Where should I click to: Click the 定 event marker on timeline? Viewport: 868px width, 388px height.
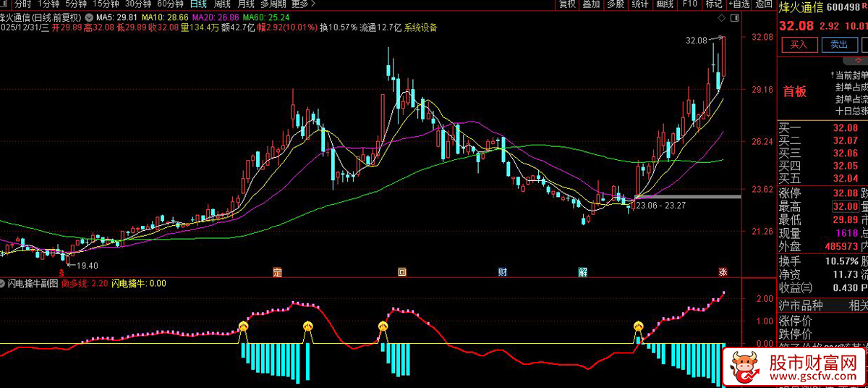(x=276, y=272)
